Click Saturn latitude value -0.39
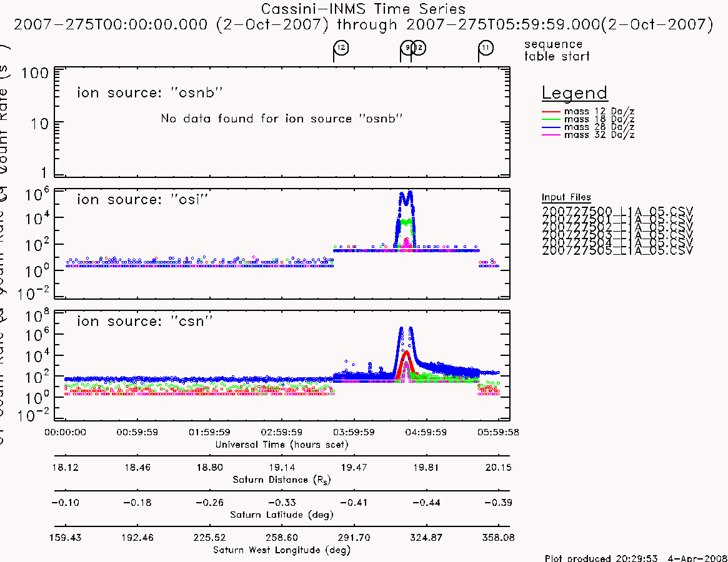The image size is (728, 562). 498,503
